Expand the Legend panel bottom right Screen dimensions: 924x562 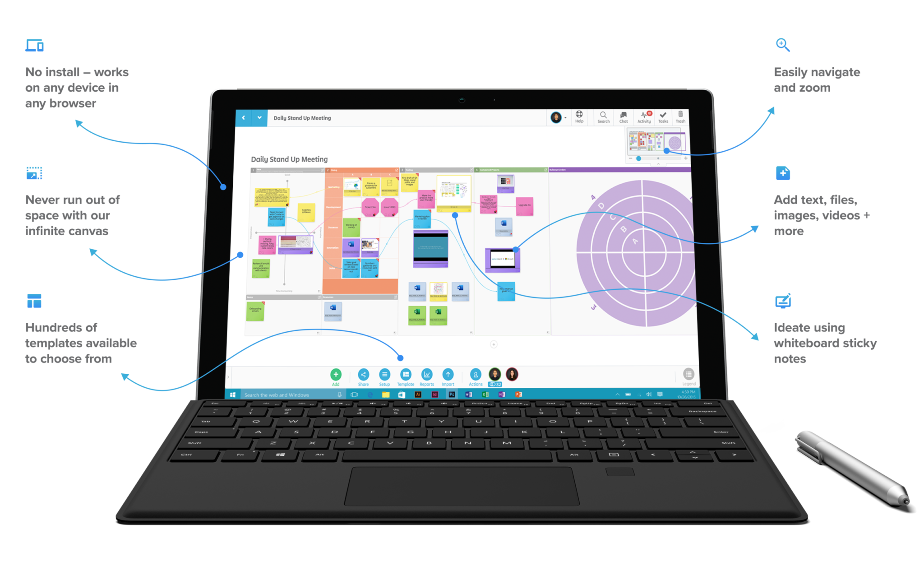coord(689,375)
